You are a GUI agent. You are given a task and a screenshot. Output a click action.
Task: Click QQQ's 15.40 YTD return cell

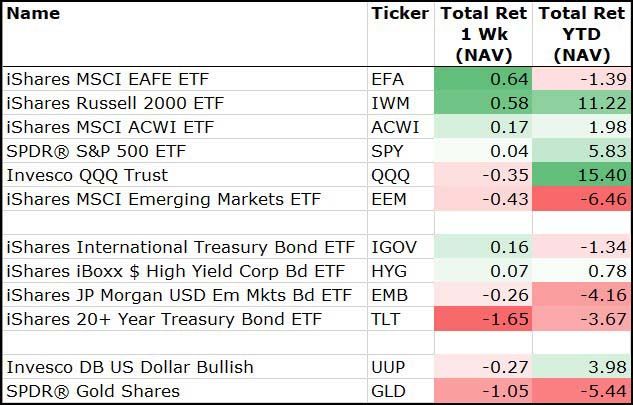coord(580,175)
